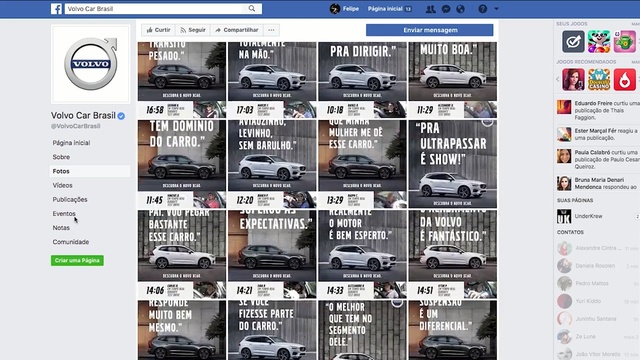Open photo "BASTANTE ESSE CARRO"
This screenshot has width=640, height=360.
182,254
